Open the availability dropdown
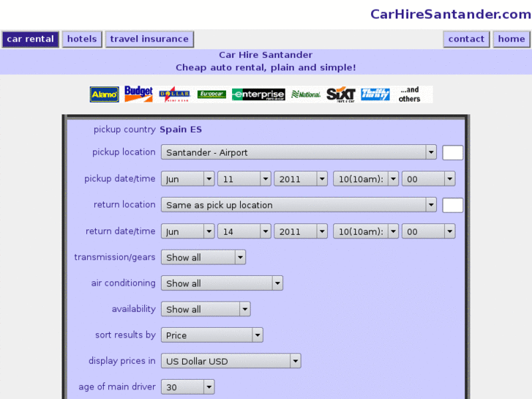The image size is (532, 399). point(206,309)
